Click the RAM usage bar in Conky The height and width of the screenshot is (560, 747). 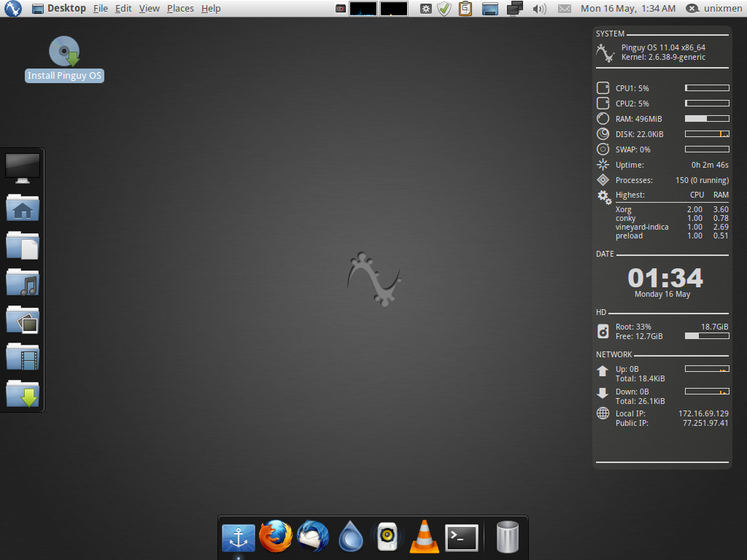tap(707, 119)
